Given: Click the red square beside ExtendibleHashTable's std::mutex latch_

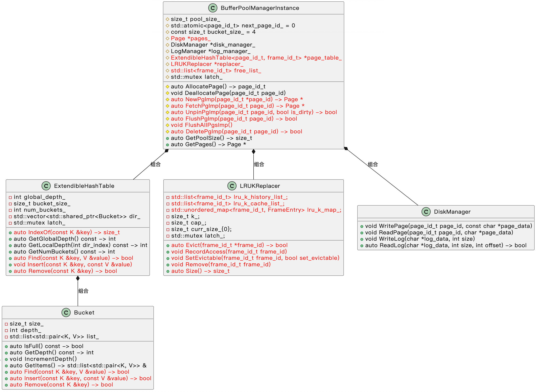Looking at the screenshot, I should tap(10, 223).
